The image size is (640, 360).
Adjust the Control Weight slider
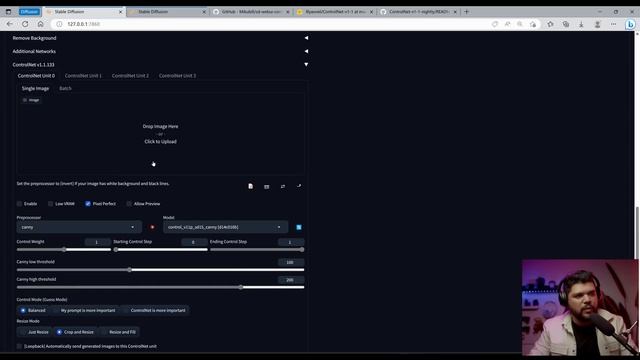click(x=64, y=249)
